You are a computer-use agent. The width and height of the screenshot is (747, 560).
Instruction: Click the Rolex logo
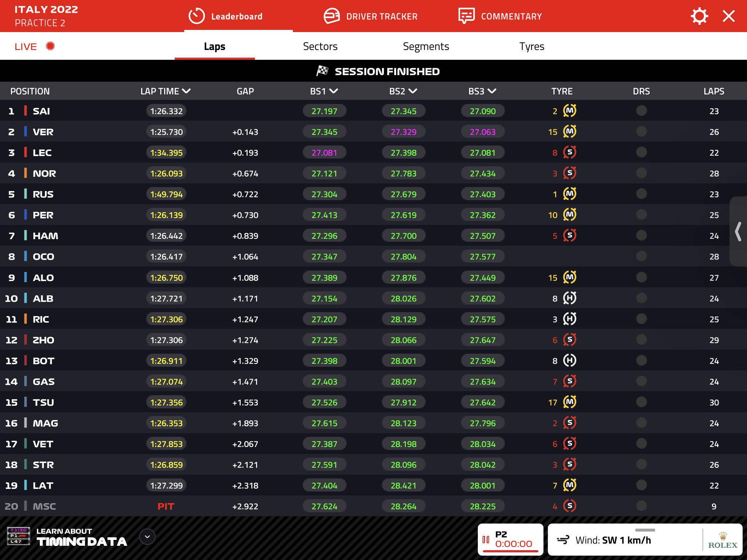pos(723,540)
